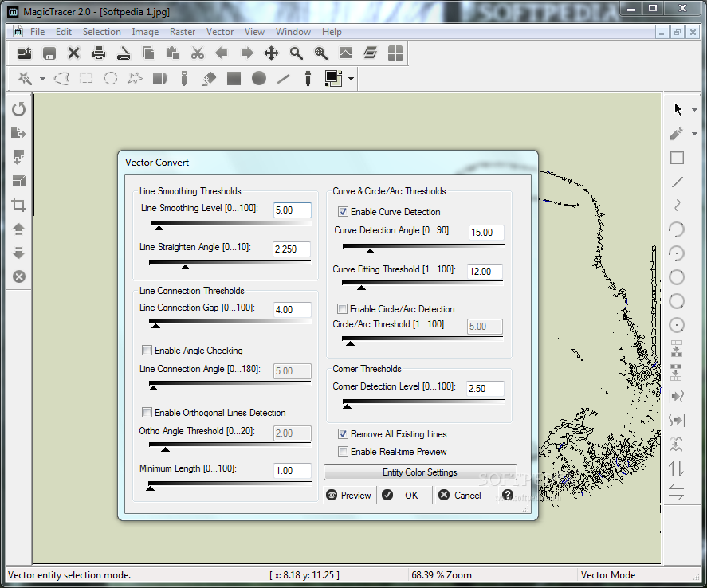Image resolution: width=707 pixels, height=588 pixels.
Task: Click the crop icon in left sidebar
Action: click(18, 205)
